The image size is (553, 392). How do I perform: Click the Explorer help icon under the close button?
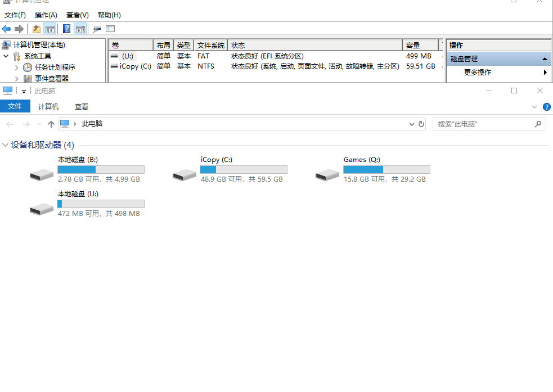[546, 107]
